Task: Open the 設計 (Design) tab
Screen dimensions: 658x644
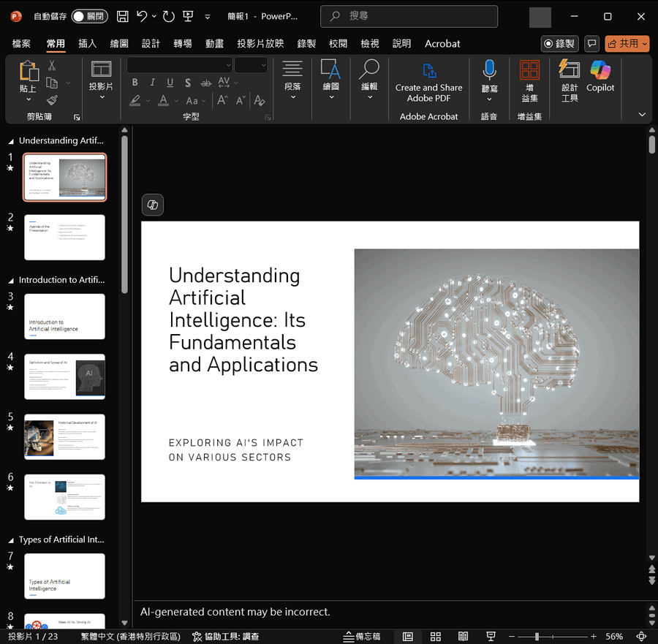Action: [x=151, y=44]
